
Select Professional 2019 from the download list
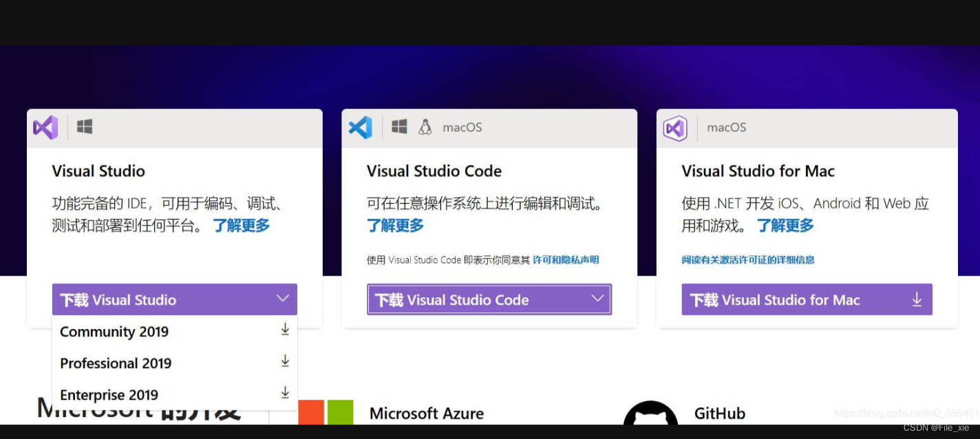point(175,363)
